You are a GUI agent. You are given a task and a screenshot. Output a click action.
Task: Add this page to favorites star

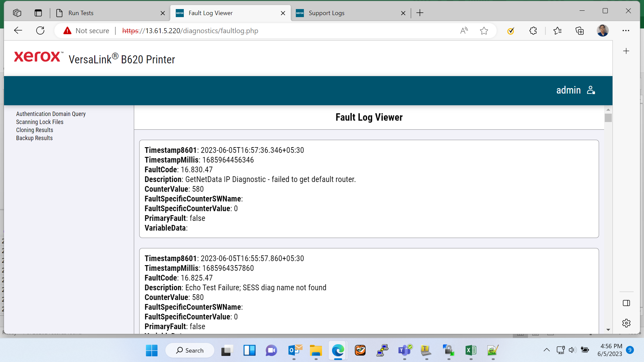[x=484, y=31]
